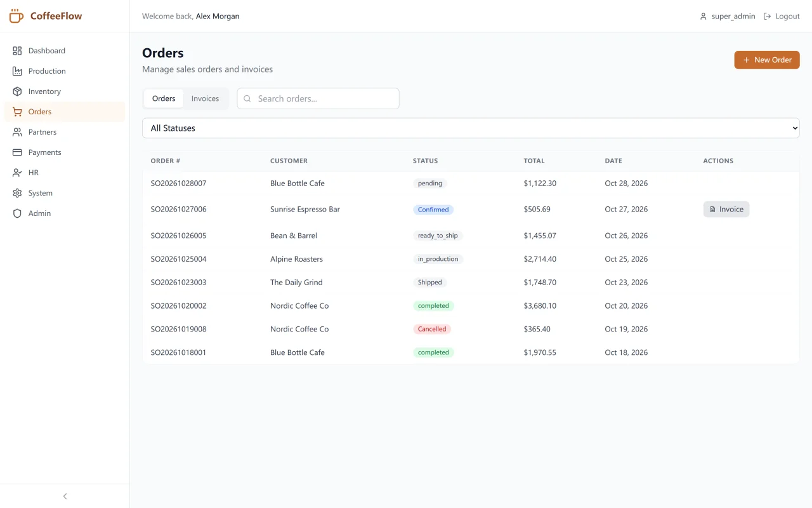The width and height of the screenshot is (812, 508).
Task: Click the Logout arrow icon
Action: point(767,17)
